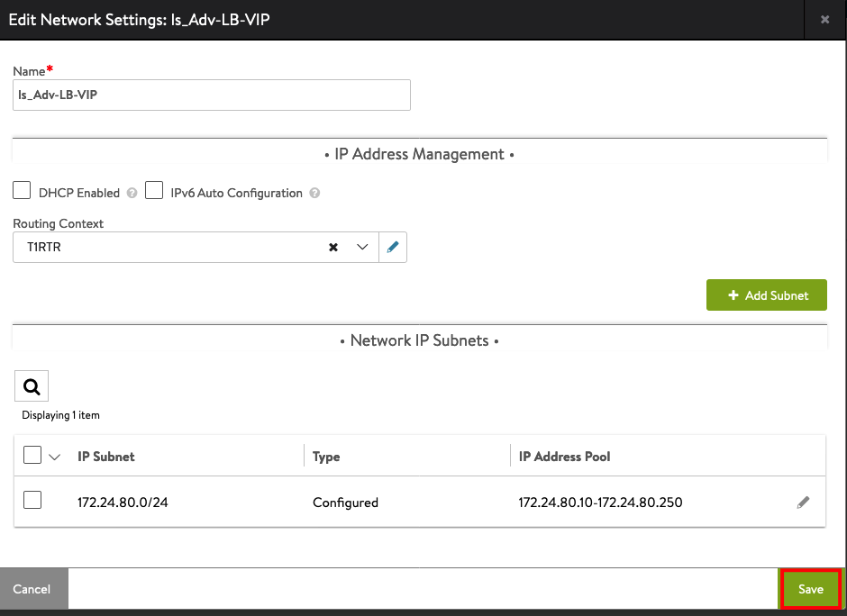
Task: Edit the 172.24.80.0/24 subnet via its pencil icon
Action: (803, 503)
